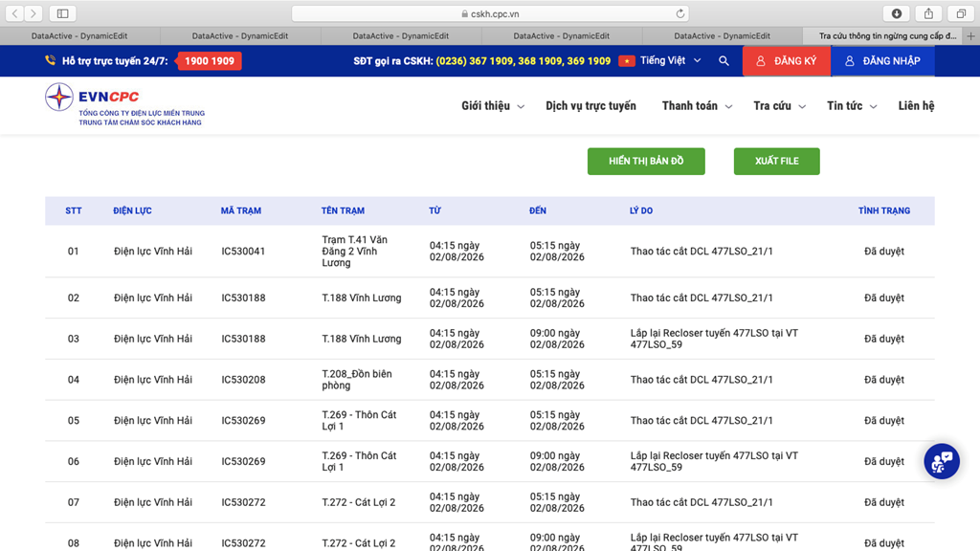Open Dịch vụ trực tuyến menu item

[590, 105]
